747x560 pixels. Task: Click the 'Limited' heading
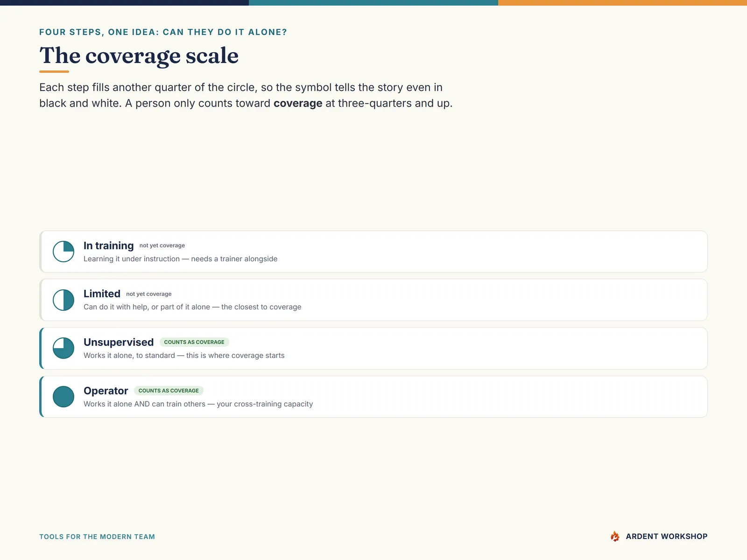click(x=102, y=294)
